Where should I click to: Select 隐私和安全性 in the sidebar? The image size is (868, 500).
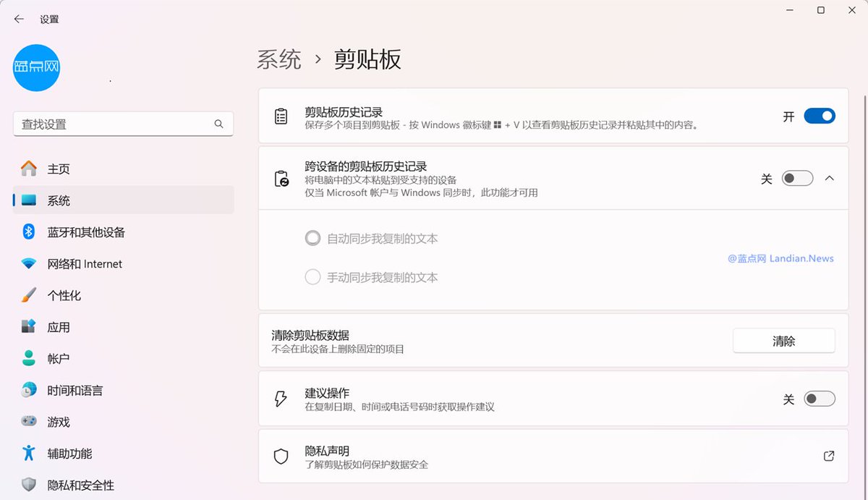tap(83, 485)
